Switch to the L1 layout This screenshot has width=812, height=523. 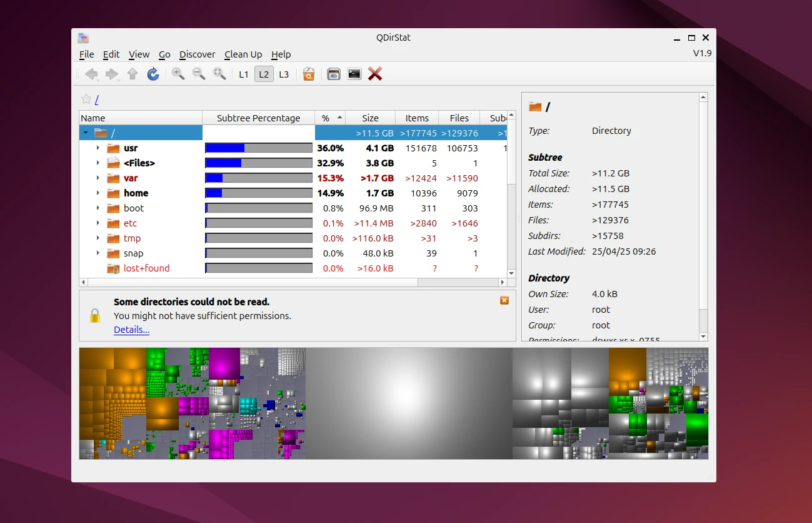(244, 74)
